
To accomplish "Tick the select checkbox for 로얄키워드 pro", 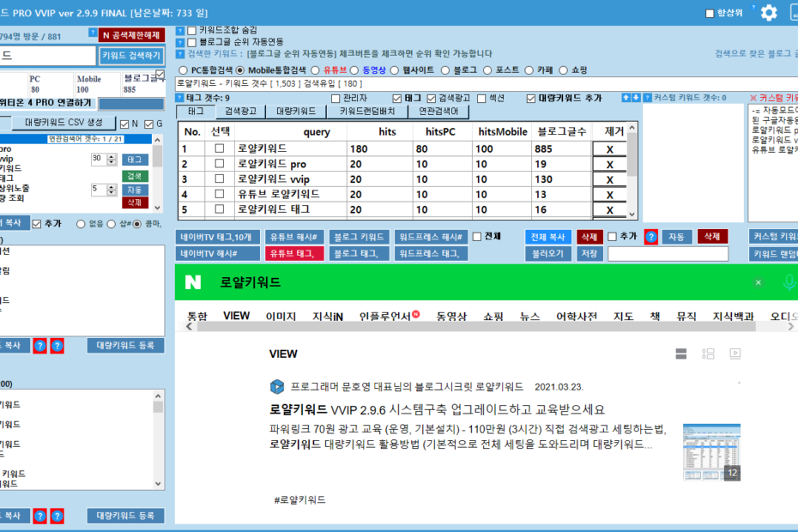I will coord(220,164).
